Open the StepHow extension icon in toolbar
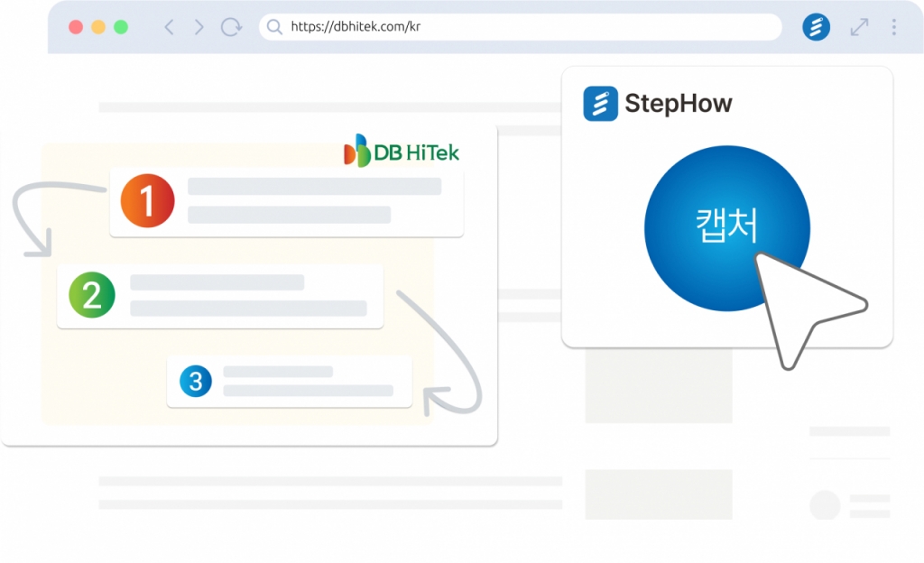 pos(816,27)
